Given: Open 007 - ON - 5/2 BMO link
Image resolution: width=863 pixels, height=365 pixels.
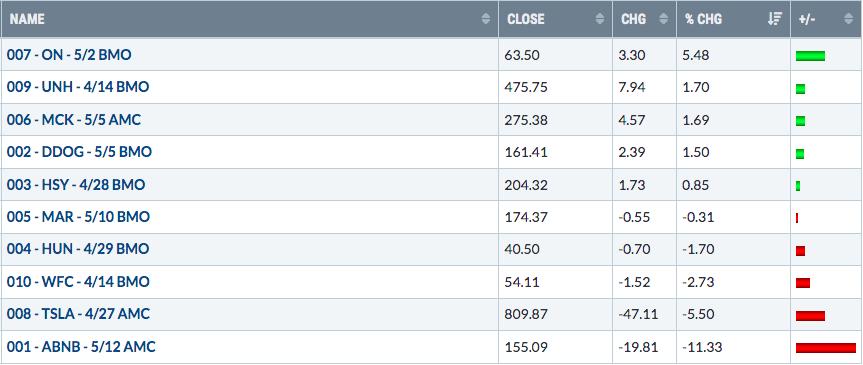Looking at the screenshot, I should point(69,55).
